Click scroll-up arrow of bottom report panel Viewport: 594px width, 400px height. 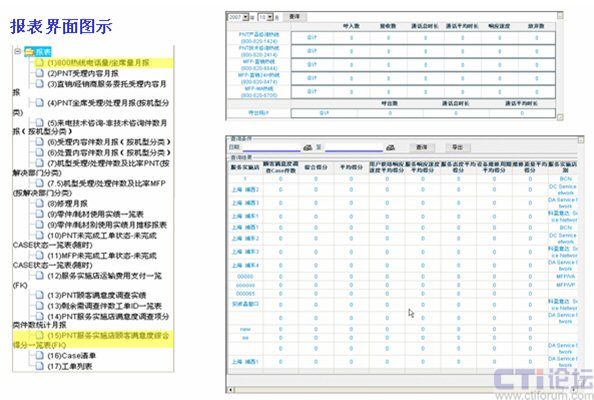coord(581,140)
